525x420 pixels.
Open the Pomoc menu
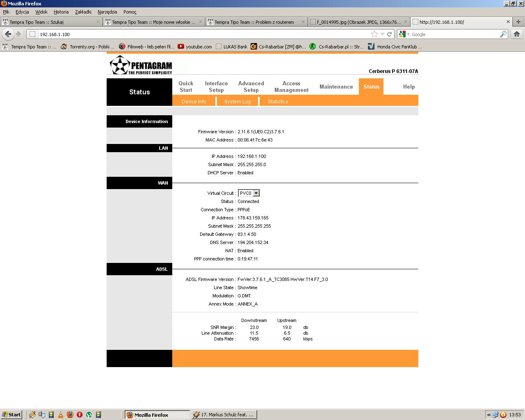130,12
